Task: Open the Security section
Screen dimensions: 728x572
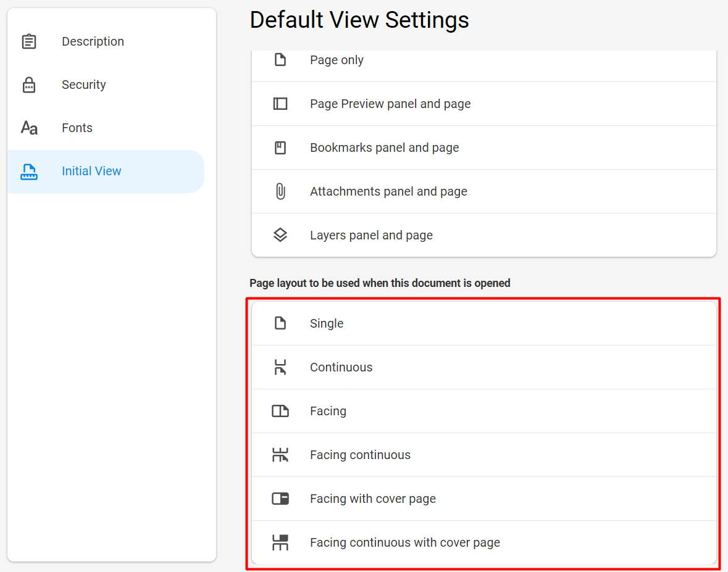Action: point(106,85)
